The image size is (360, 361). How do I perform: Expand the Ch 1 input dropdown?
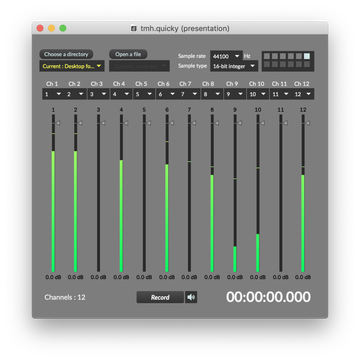click(x=53, y=94)
